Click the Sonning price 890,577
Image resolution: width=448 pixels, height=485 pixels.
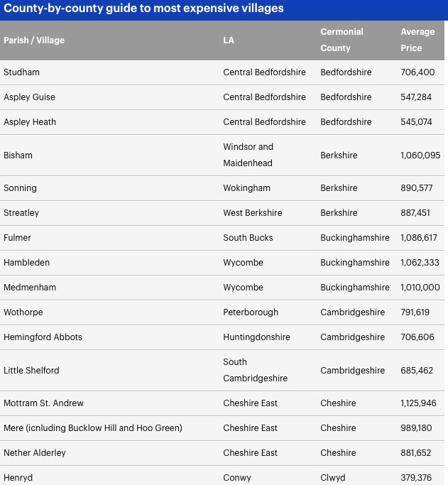[x=417, y=188]
